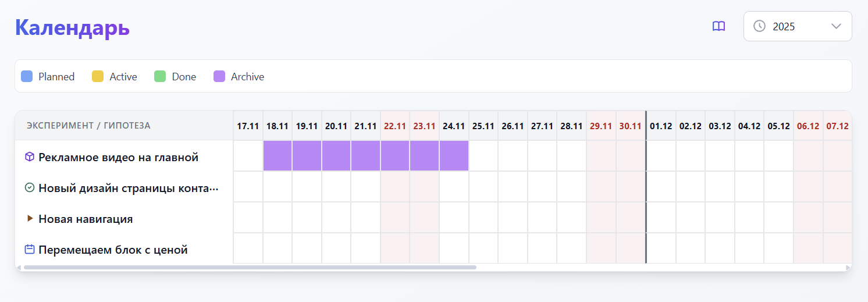Click the Active yellow legend swatch
This screenshot has width=868, height=302.
pyautogui.click(x=98, y=76)
